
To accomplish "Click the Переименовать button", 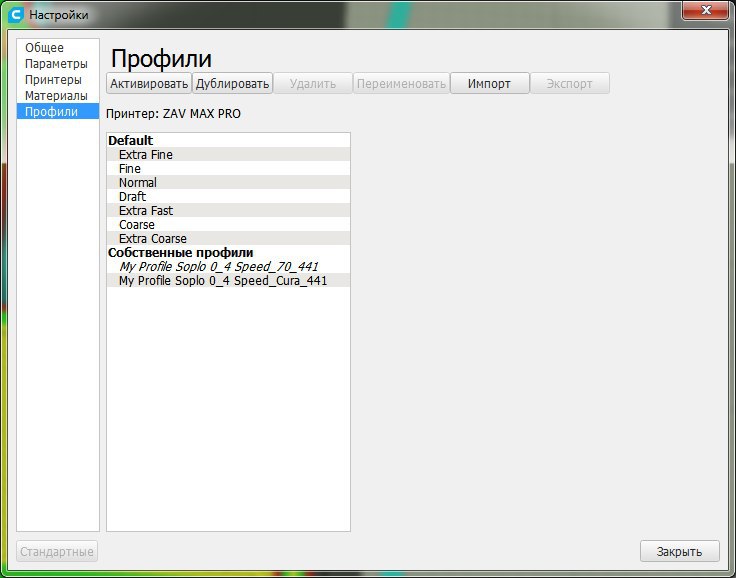I will click(401, 84).
